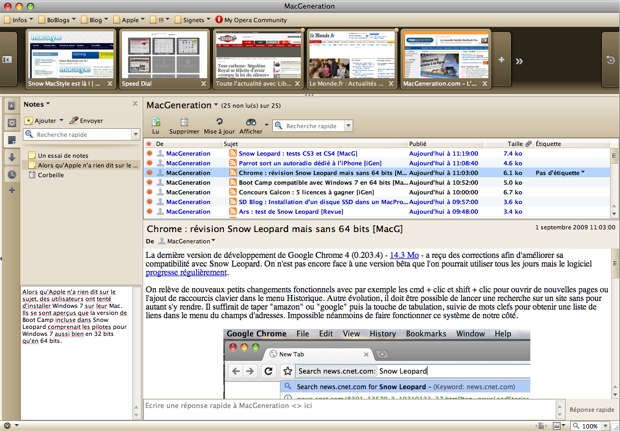This screenshot has width=620, height=431.
Task: Open the De MacGeneration sender dropdown
Action: pos(187,241)
